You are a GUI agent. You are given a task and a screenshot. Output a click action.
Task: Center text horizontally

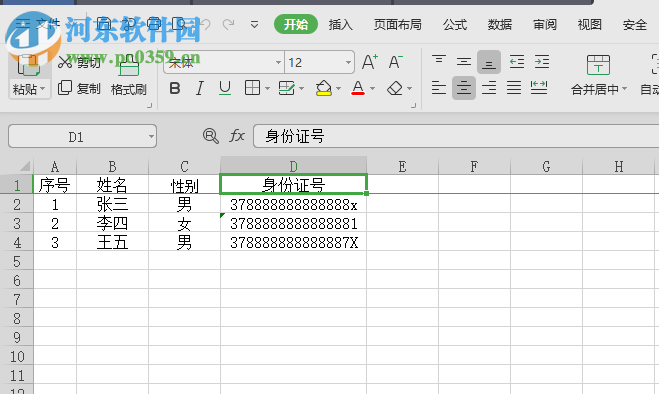pyautogui.click(x=464, y=88)
